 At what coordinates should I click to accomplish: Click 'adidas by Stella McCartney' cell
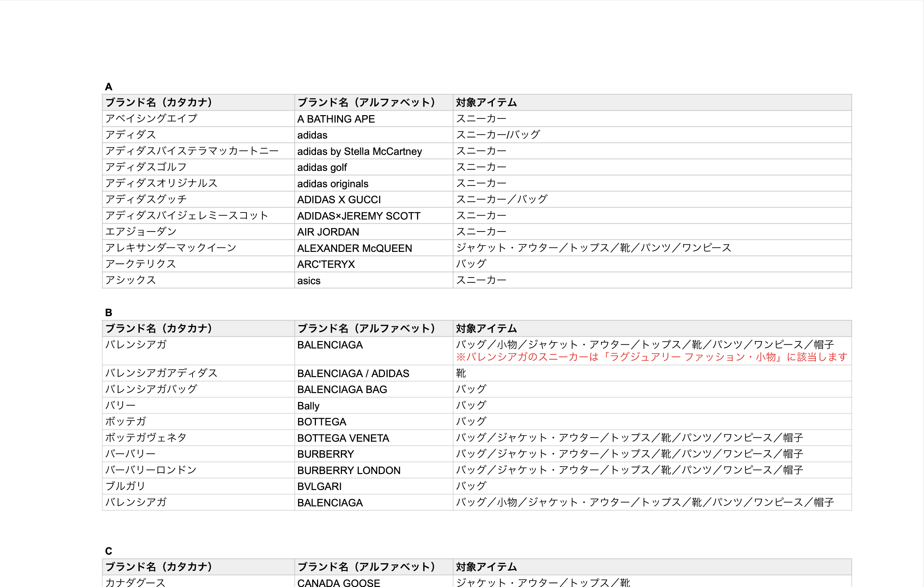(x=374, y=151)
